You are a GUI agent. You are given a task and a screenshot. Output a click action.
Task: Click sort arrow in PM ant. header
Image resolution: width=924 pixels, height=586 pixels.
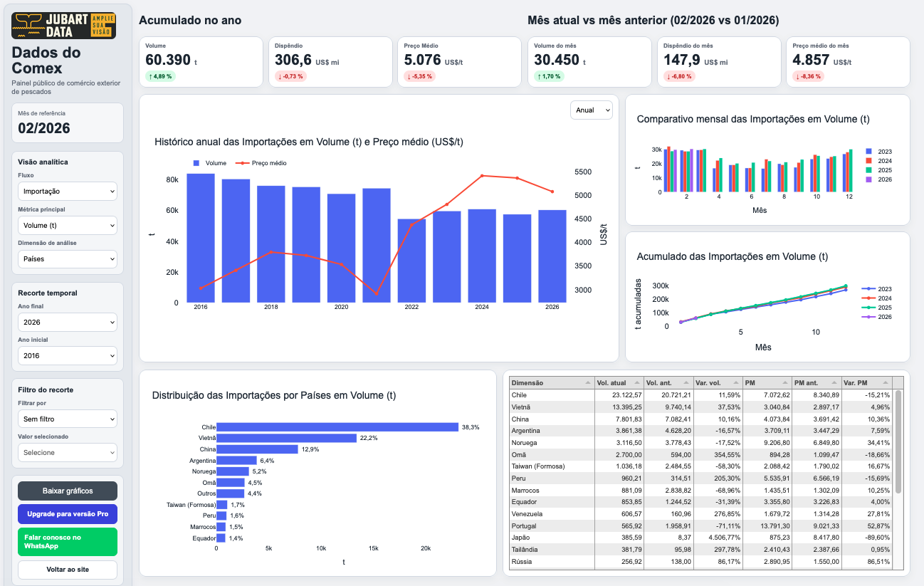834,383
